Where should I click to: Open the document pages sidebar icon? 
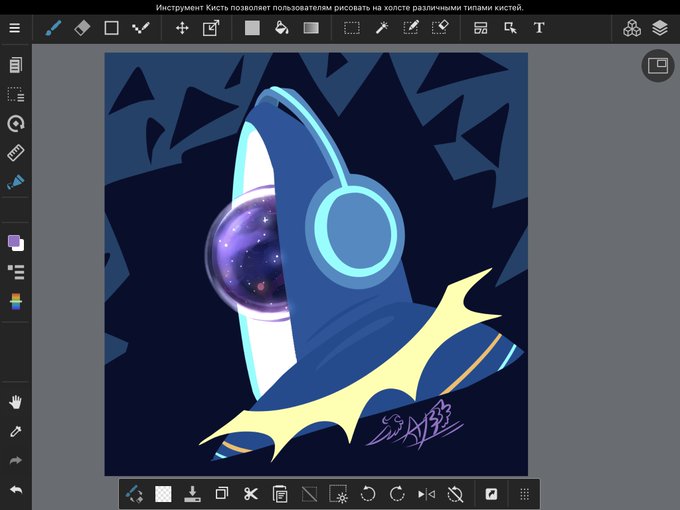16,65
